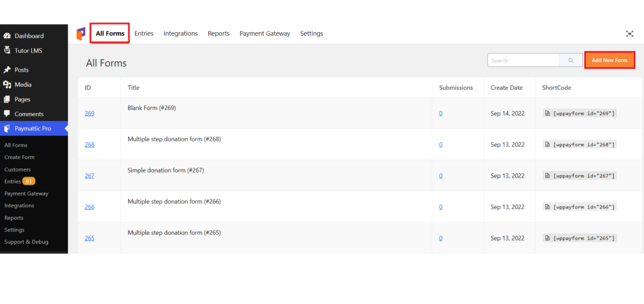The height and width of the screenshot is (304, 644).
Task: Copy shortcode icon for form 269
Action: (x=547, y=113)
